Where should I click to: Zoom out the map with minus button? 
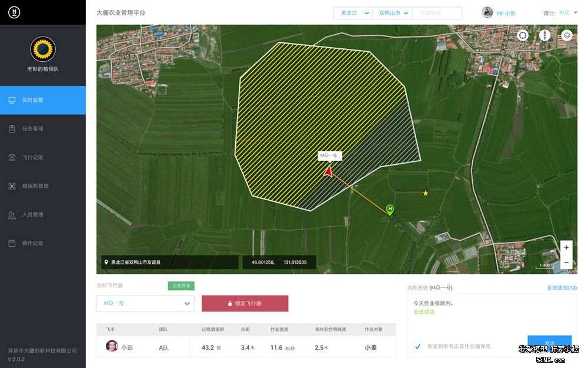pos(566,263)
